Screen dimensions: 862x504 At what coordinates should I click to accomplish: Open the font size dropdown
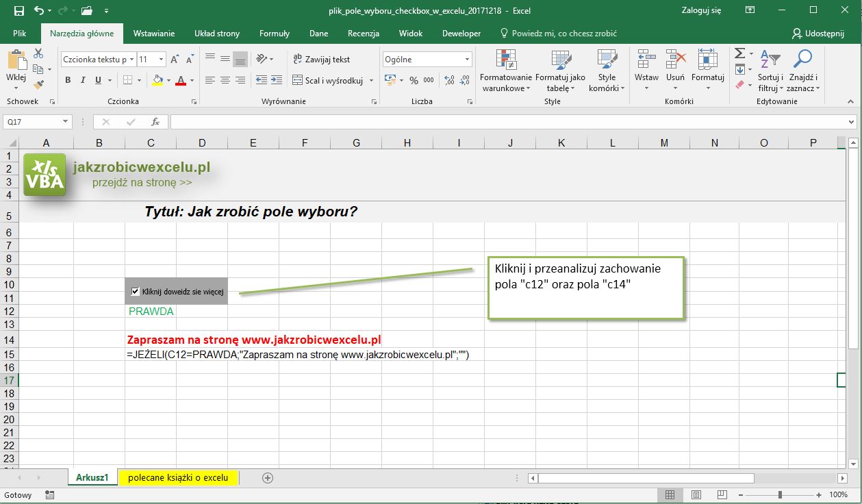160,60
